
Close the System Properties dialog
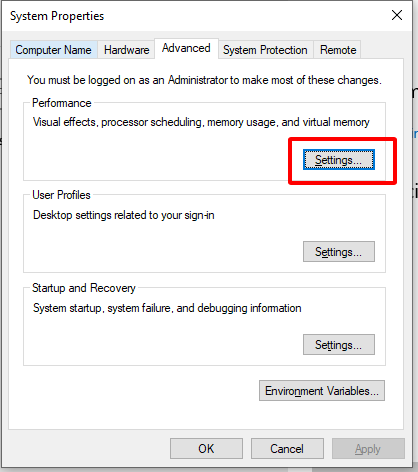397,15
